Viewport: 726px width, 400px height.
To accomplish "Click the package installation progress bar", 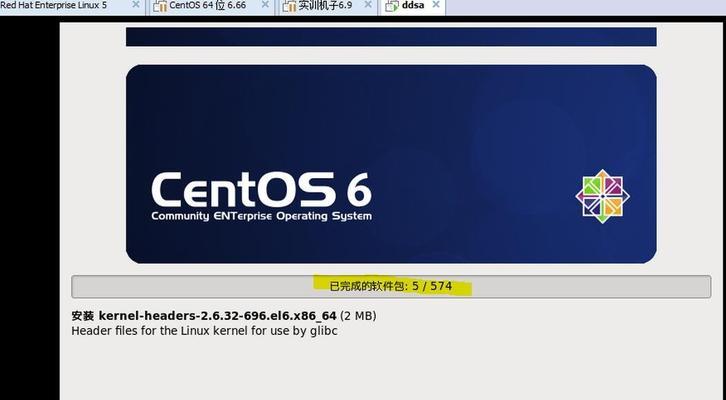I will point(390,286).
